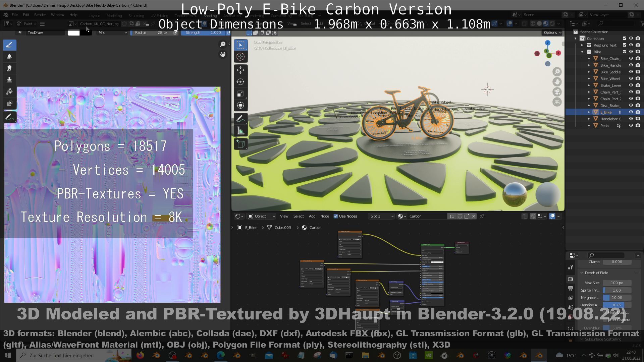Open the Slot 1 material slot dropdown
This screenshot has width=644, height=362.
[x=381, y=216]
